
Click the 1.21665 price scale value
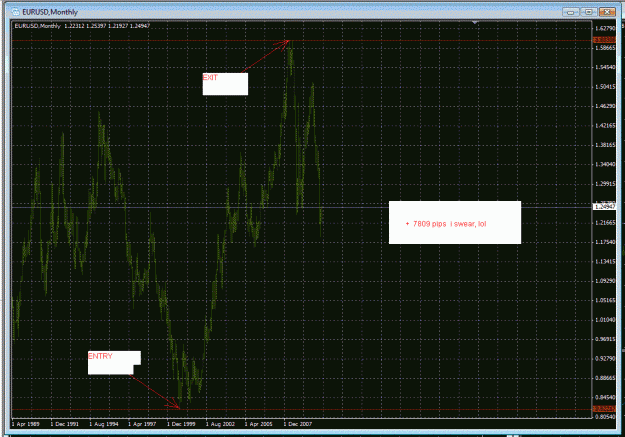(x=605, y=222)
